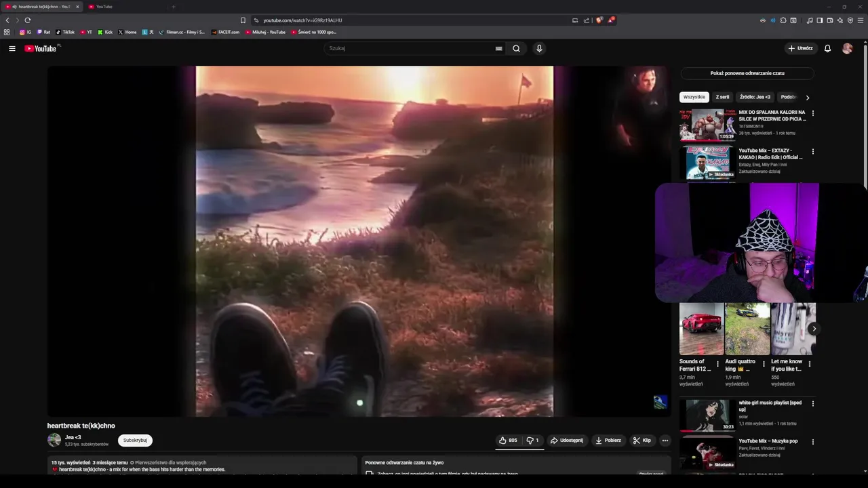Open the FACEIT.com bookmark
The height and width of the screenshot is (488, 868).
click(x=225, y=32)
